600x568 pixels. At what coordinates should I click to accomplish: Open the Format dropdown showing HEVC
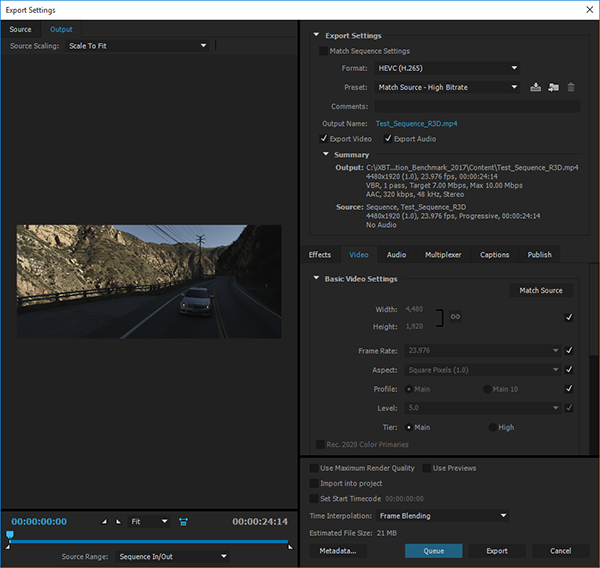447,68
